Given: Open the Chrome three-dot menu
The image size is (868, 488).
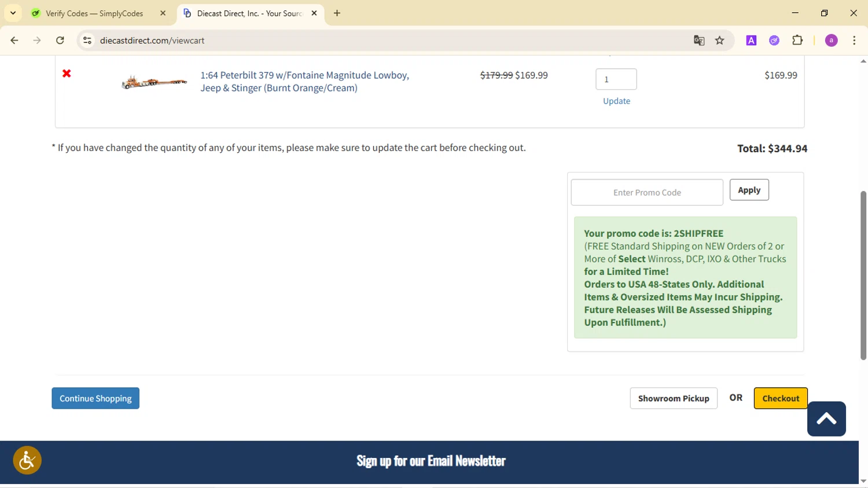Looking at the screenshot, I should 854,41.
